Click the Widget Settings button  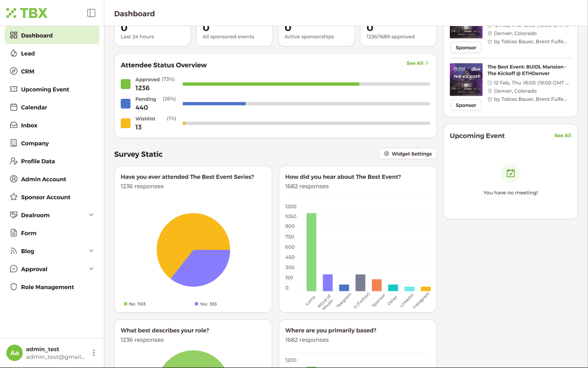coord(408,154)
